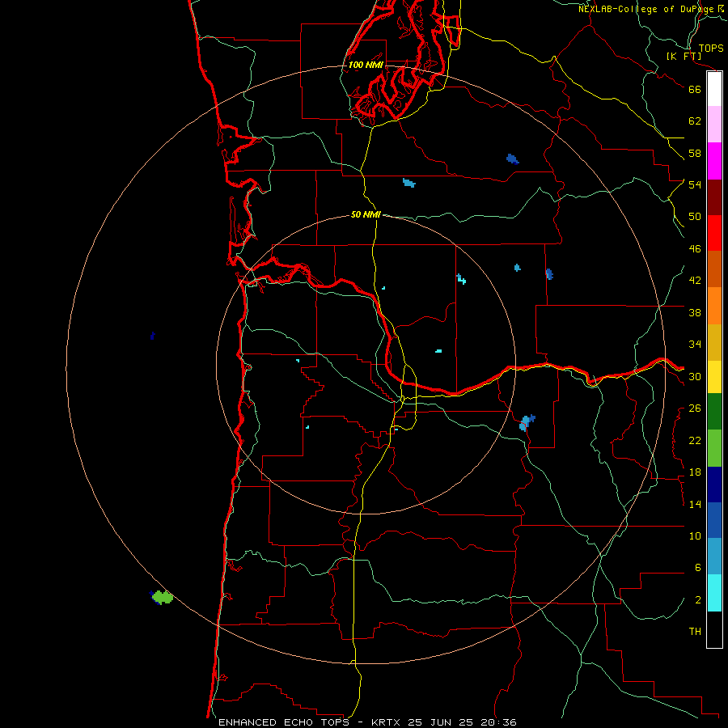Click the white swatch in the tops legend
The height and width of the screenshot is (728, 728).
(x=714, y=89)
